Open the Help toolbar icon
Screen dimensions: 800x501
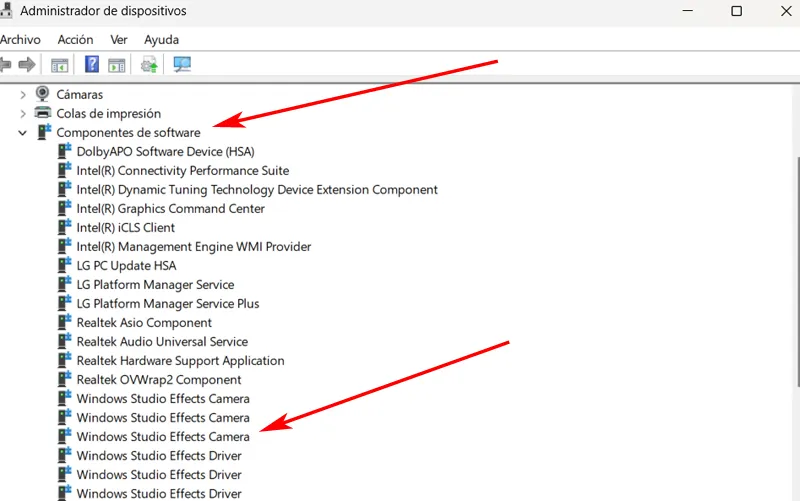click(x=92, y=65)
